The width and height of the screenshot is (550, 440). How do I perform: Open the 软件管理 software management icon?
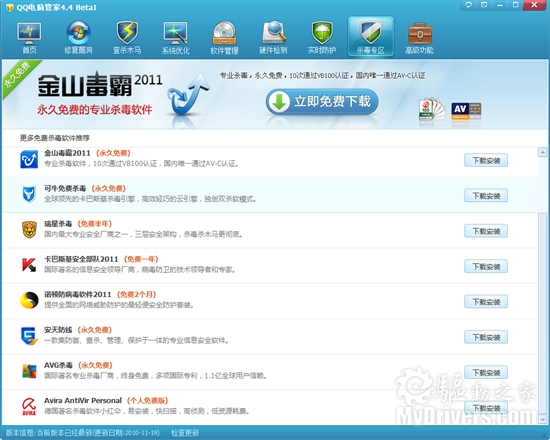pyautogui.click(x=224, y=37)
